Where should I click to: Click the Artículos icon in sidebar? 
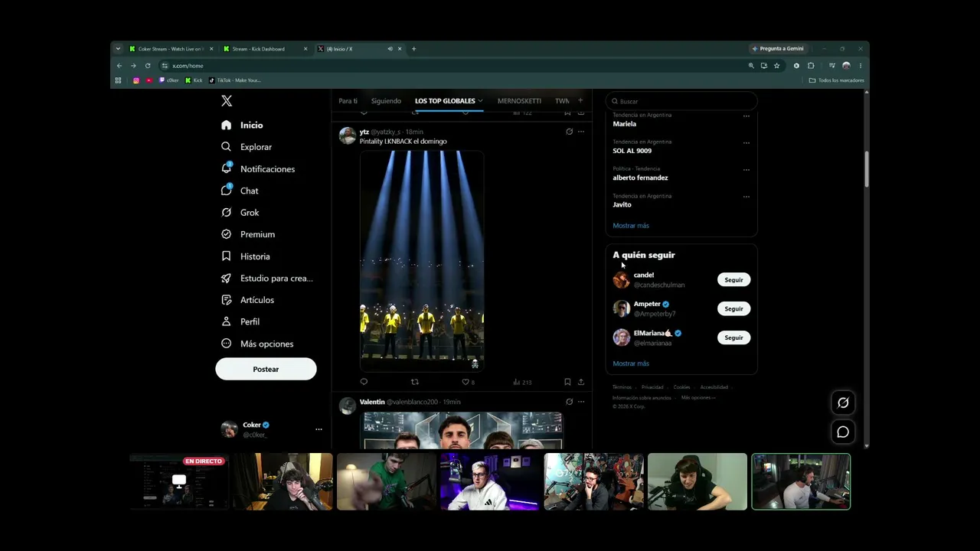226,300
